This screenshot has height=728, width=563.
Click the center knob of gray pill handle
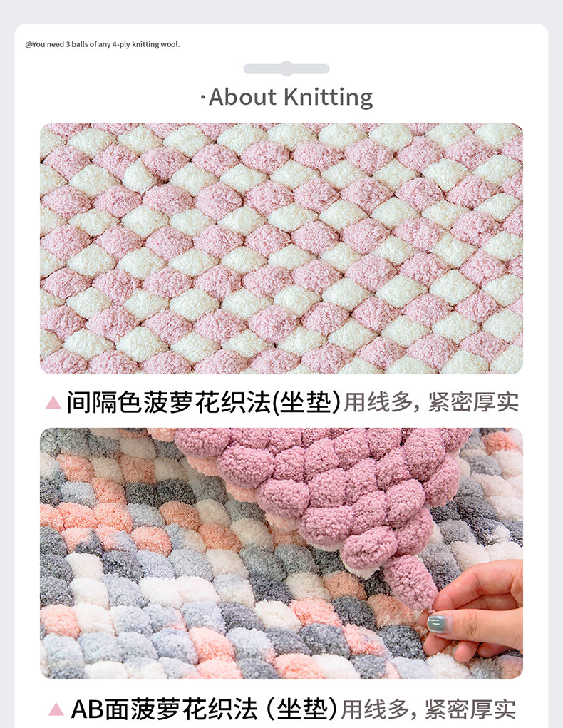coord(286,68)
